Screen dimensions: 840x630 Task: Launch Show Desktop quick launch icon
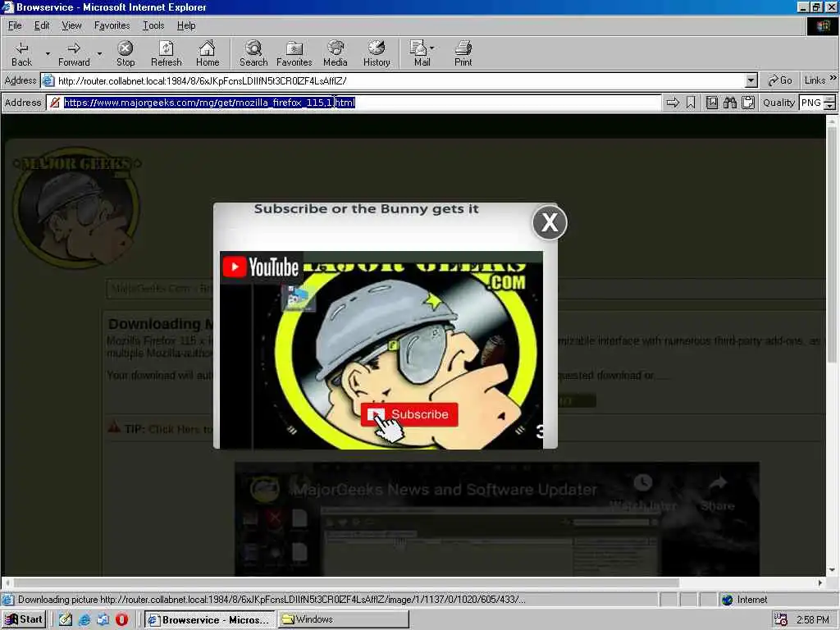(66, 619)
